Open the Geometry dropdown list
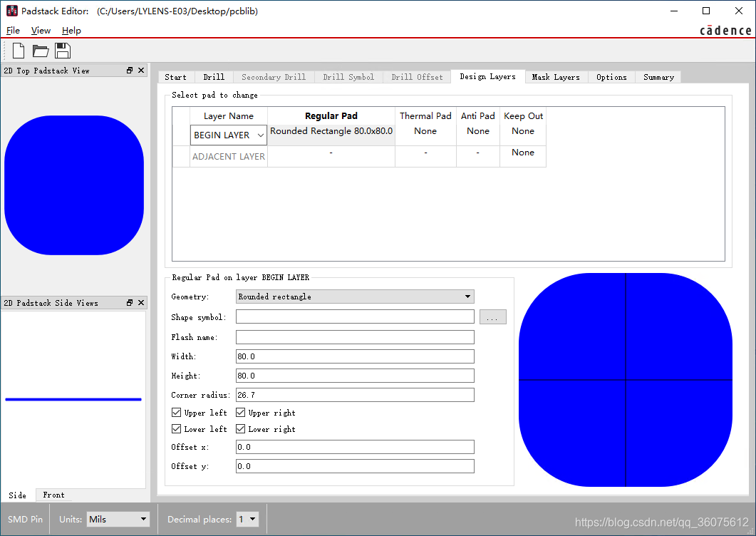This screenshot has width=756, height=536. (354, 297)
